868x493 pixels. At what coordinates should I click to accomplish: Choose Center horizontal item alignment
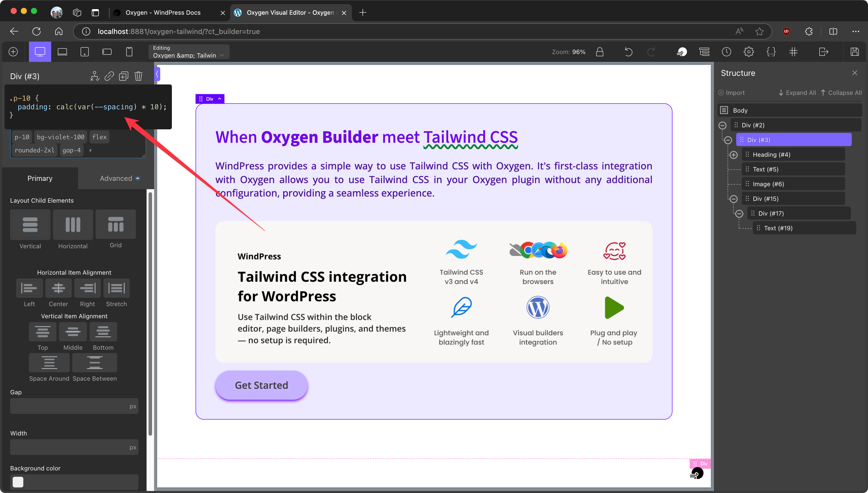[58, 288]
